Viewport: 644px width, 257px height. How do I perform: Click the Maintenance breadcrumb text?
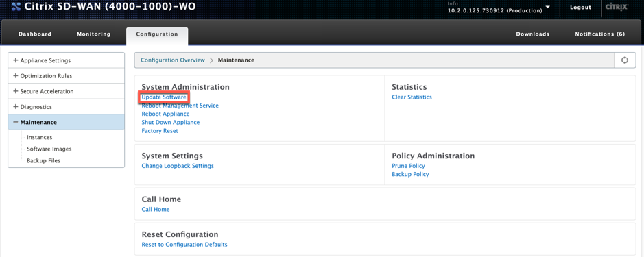(x=236, y=60)
